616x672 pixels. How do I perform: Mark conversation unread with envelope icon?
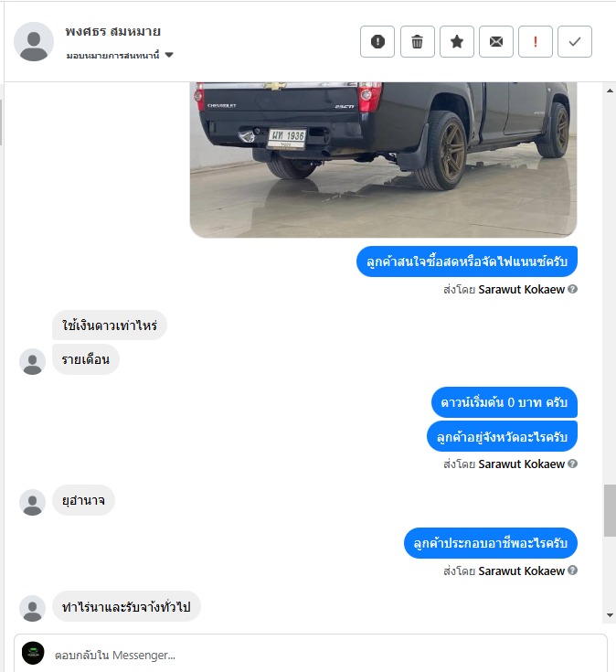pos(496,41)
